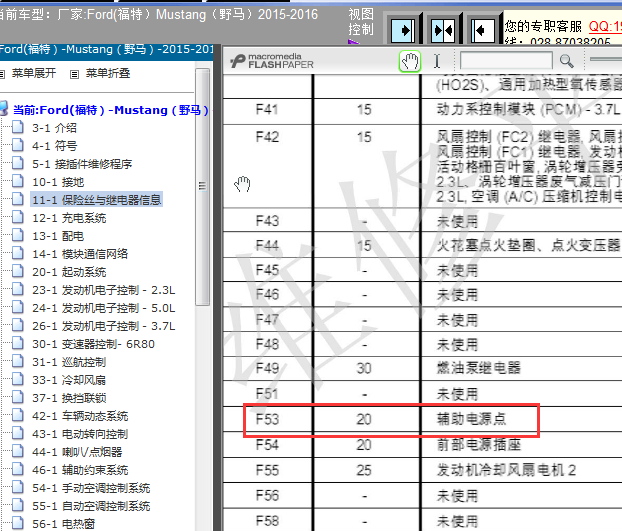
Task: Open tree item 43-1 电动转向控制
Action: 80,434
